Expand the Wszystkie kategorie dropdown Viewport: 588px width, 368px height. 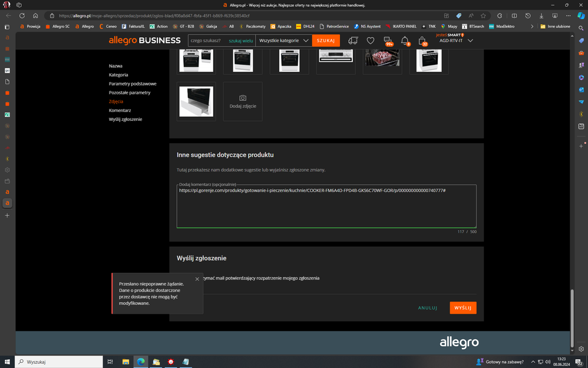[x=284, y=41]
